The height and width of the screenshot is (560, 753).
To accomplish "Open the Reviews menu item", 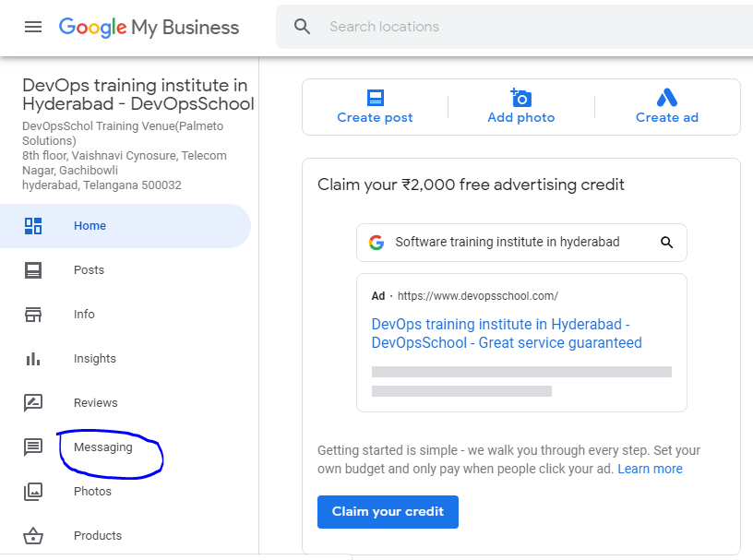I will 96,403.
